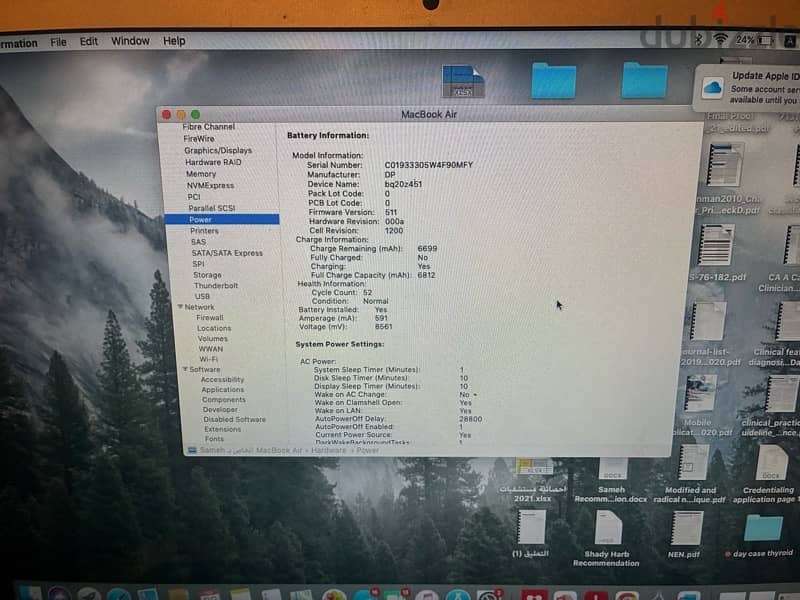Select SATA/SATA Express in the sidebar
The width and height of the screenshot is (800, 600).
pyautogui.click(x=227, y=253)
